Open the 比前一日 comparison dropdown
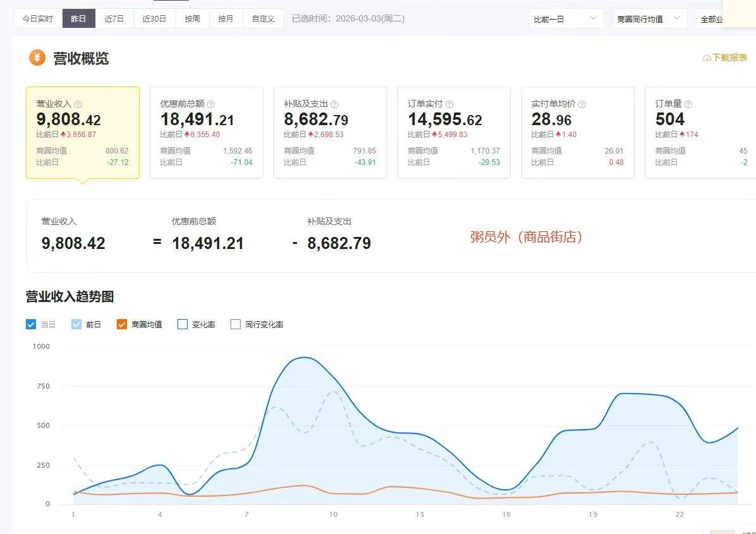This screenshot has width=756, height=534. [565, 19]
